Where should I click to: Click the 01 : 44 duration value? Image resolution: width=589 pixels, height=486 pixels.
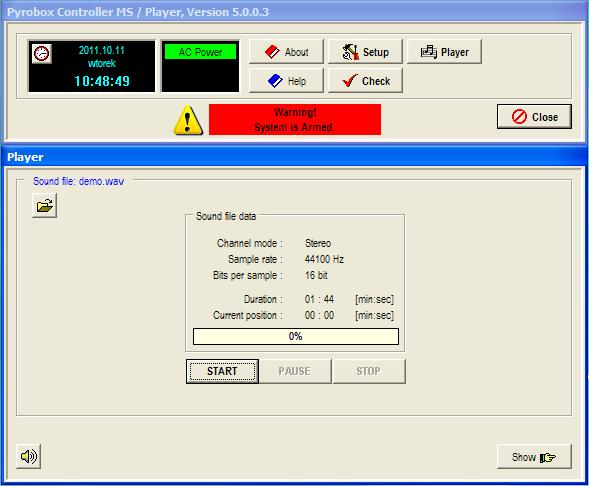click(x=319, y=299)
